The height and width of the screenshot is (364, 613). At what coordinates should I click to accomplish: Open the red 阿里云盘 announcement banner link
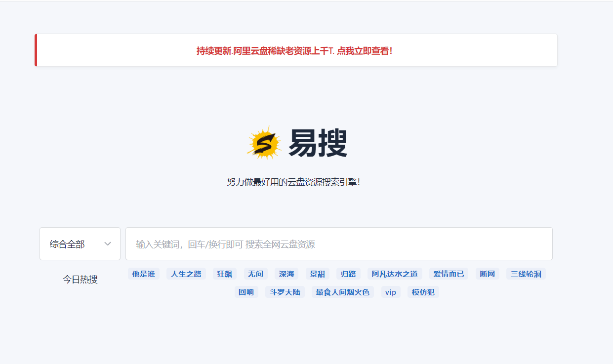(294, 50)
